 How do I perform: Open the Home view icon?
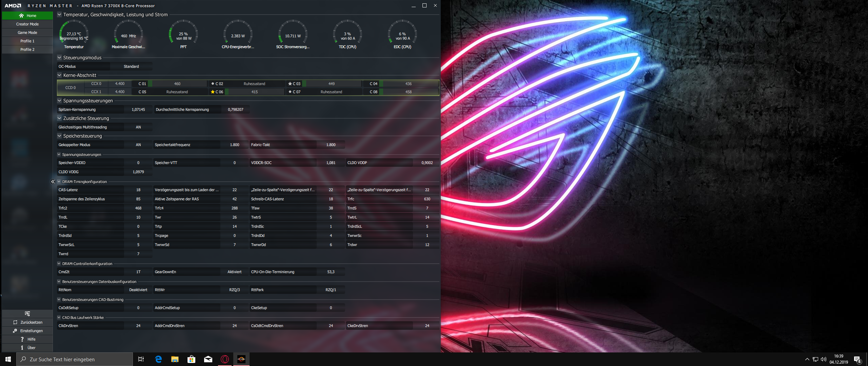(x=21, y=16)
